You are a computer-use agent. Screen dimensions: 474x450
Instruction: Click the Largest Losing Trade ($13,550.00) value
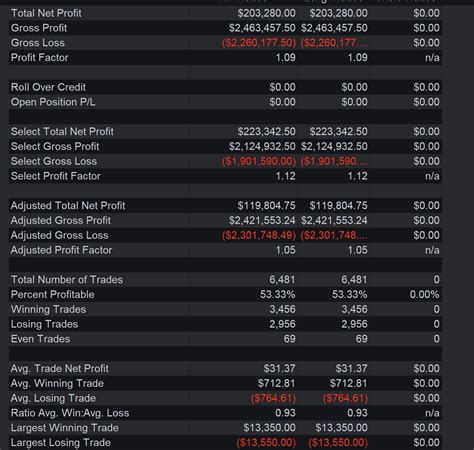(266, 442)
